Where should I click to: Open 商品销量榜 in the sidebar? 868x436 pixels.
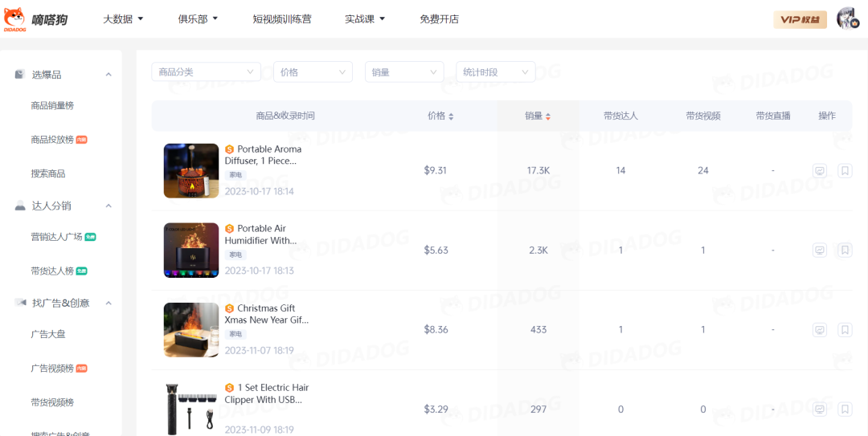pos(52,105)
